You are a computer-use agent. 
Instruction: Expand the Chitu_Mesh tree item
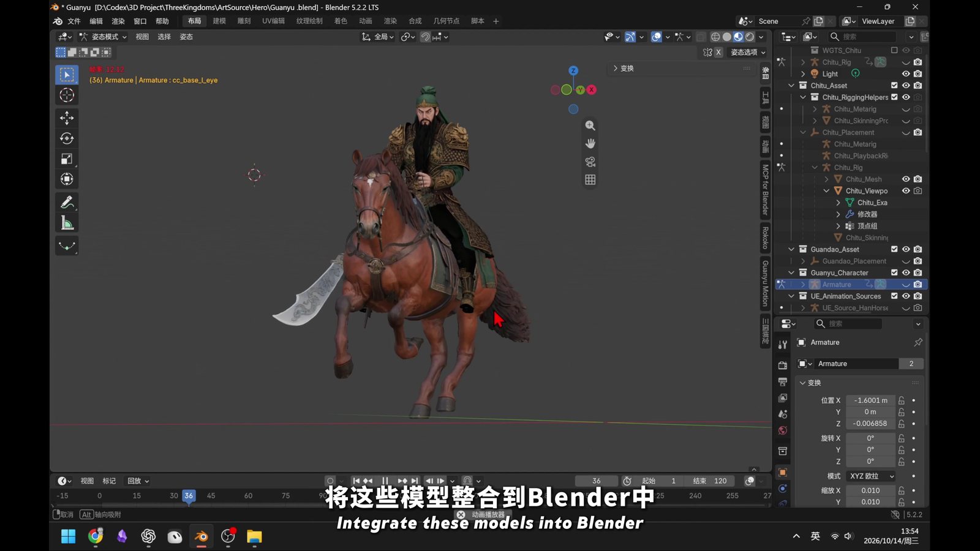click(826, 179)
